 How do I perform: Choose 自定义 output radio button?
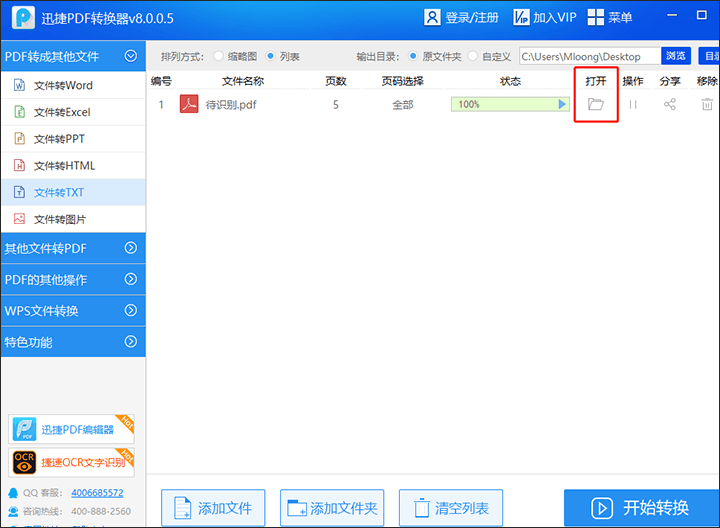coord(472,56)
